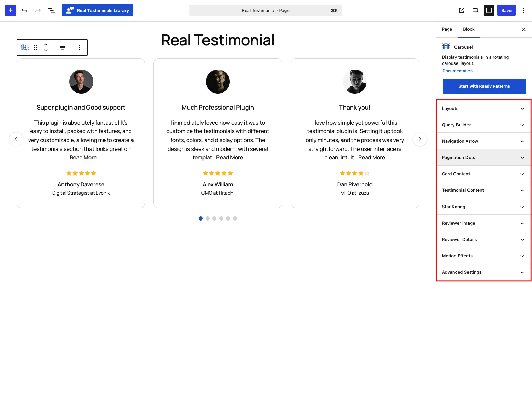Change block alignment in toolbar
This screenshot has width=532, height=398.
[62, 47]
